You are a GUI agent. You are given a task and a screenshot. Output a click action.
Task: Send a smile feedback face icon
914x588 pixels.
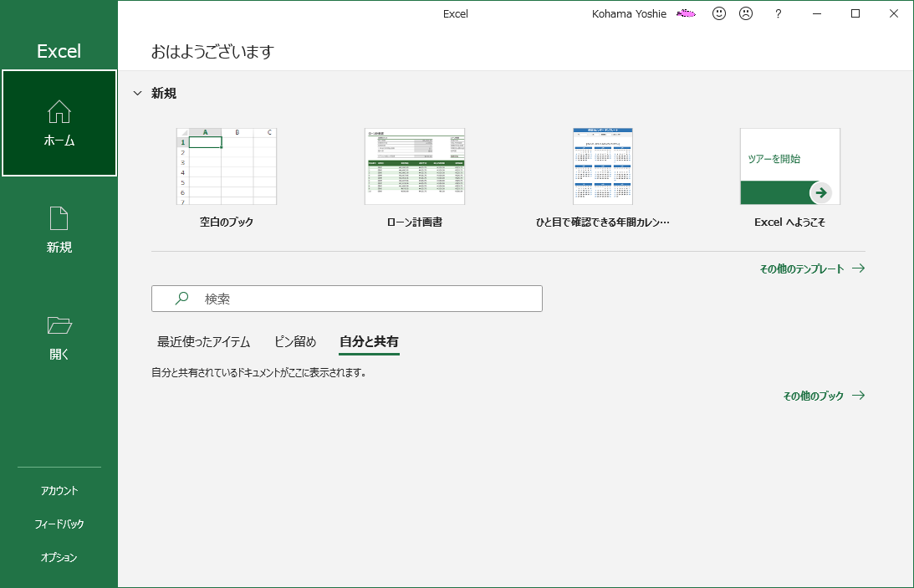[718, 13]
